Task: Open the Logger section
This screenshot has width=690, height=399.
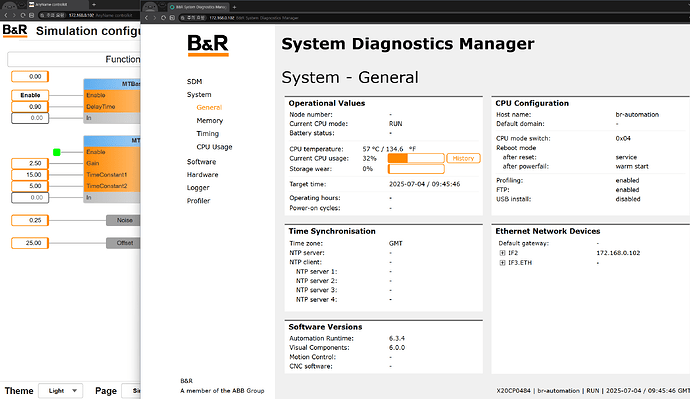Action: tap(198, 188)
